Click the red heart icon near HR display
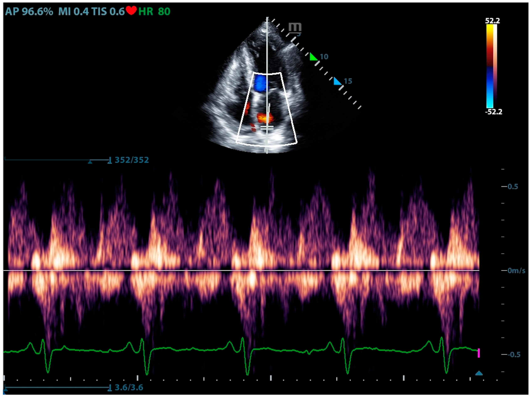Viewport: 532px width, 398px height. [x=131, y=10]
